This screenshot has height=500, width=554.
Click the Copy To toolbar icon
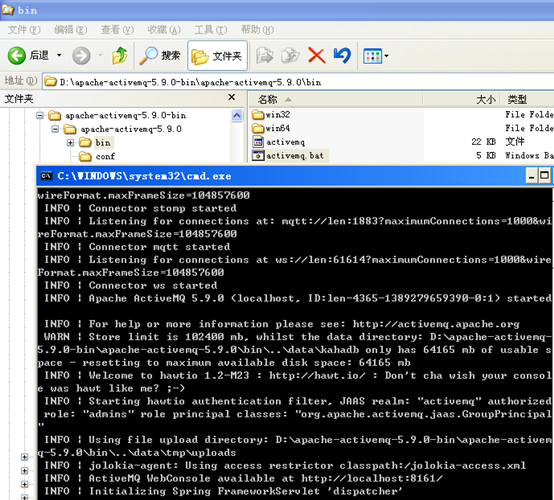coord(290,55)
